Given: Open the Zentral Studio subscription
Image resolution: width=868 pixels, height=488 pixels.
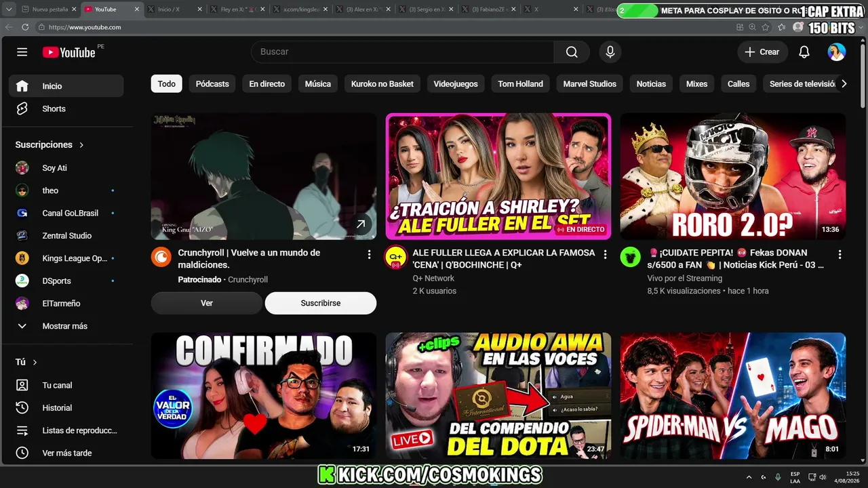Looking at the screenshot, I should click(66, 235).
